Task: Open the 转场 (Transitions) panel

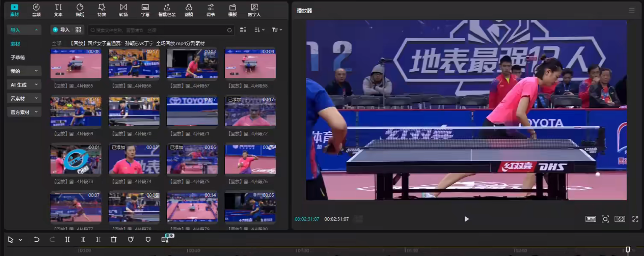Action: tap(123, 10)
